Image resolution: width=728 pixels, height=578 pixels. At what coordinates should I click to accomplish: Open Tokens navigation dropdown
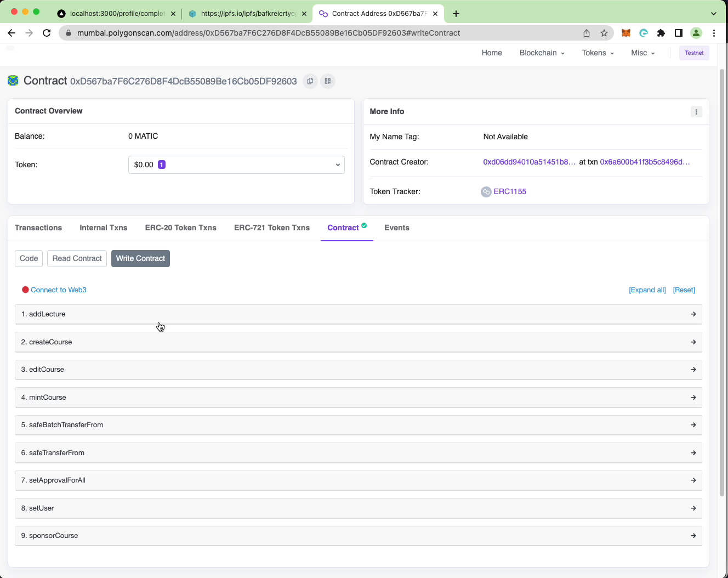(x=598, y=53)
